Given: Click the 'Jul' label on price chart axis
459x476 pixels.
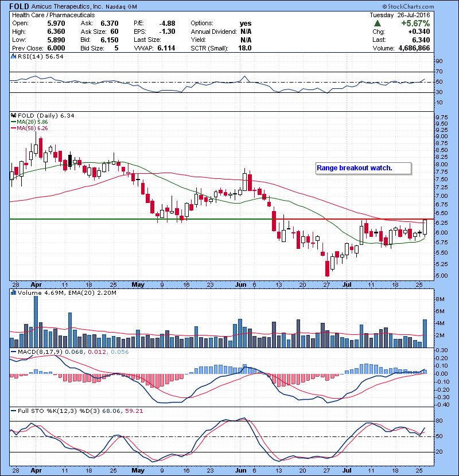Looking at the screenshot, I should coord(347,285).
